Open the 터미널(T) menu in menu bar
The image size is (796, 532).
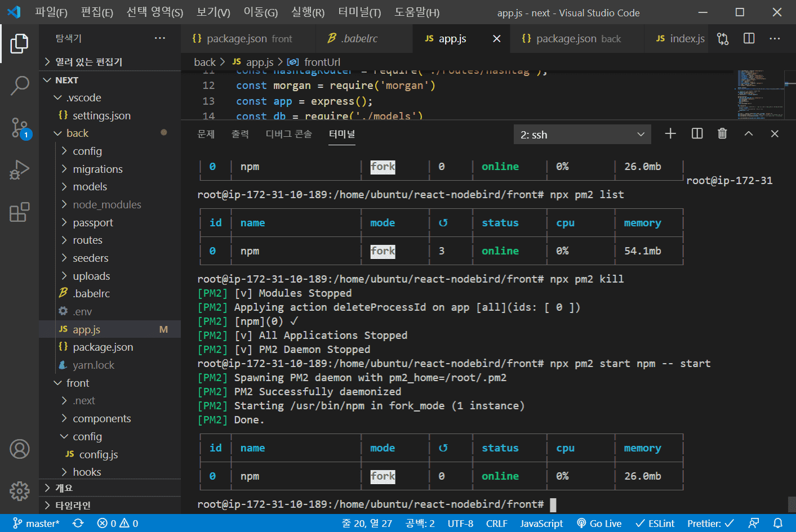[x=359, y=12]
